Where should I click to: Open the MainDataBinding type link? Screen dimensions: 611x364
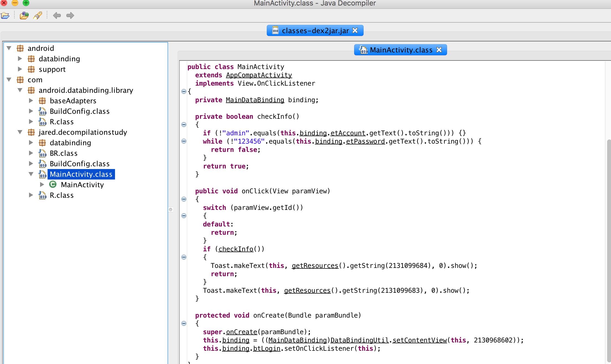tap(255, 100)
